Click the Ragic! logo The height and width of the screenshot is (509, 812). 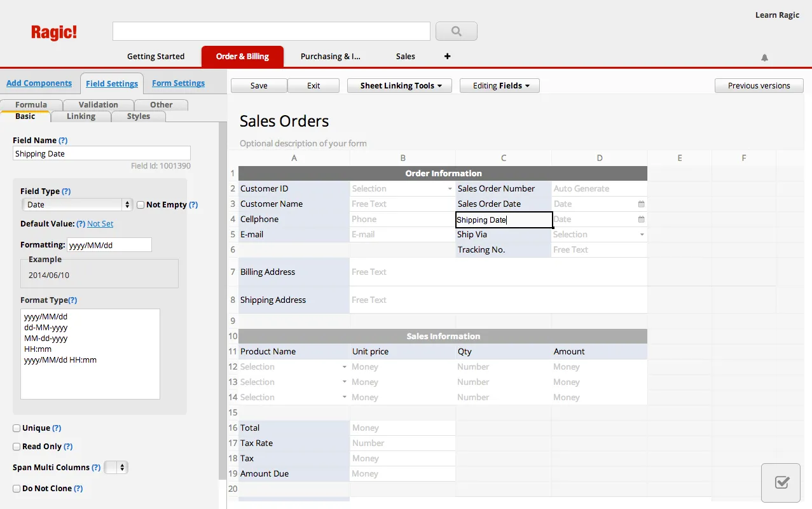54,32
